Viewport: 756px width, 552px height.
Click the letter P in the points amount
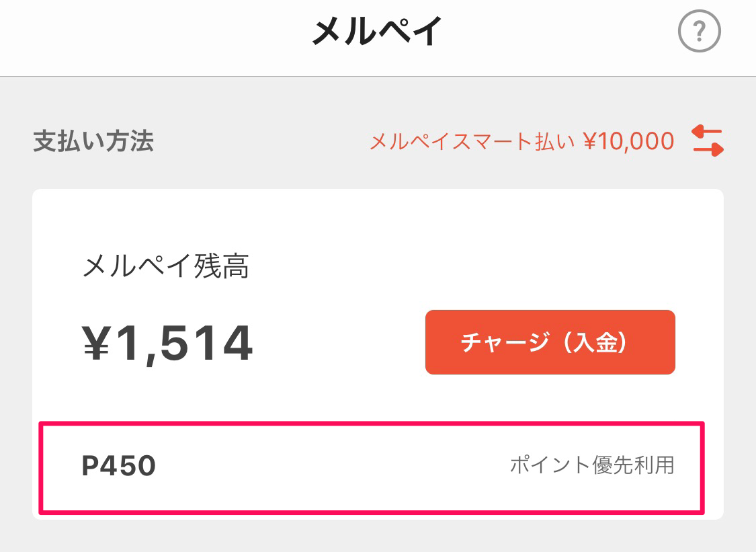pos(90,465)
